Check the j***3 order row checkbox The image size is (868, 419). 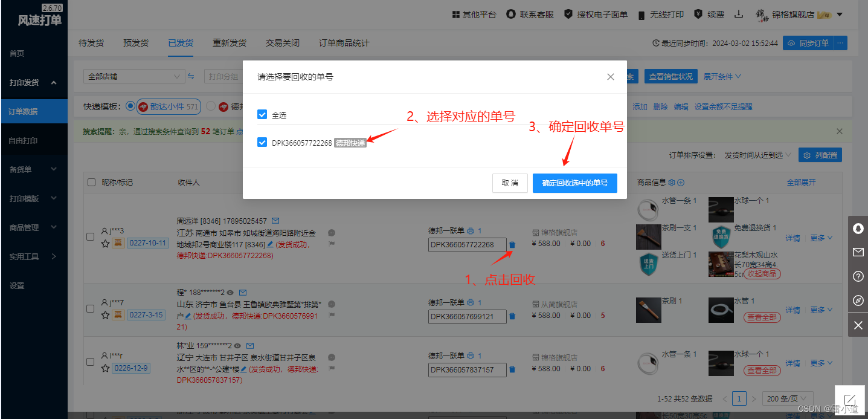91,237
